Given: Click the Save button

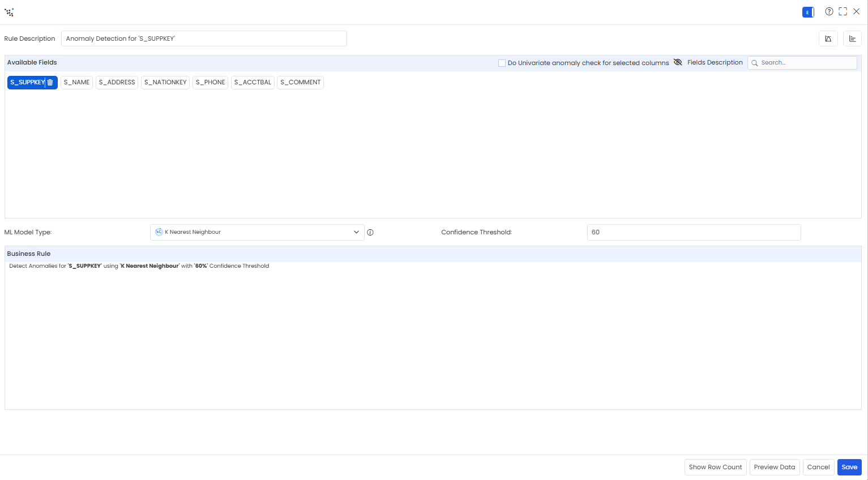Looking at the screenshot, I should click(x=849, y=467).
